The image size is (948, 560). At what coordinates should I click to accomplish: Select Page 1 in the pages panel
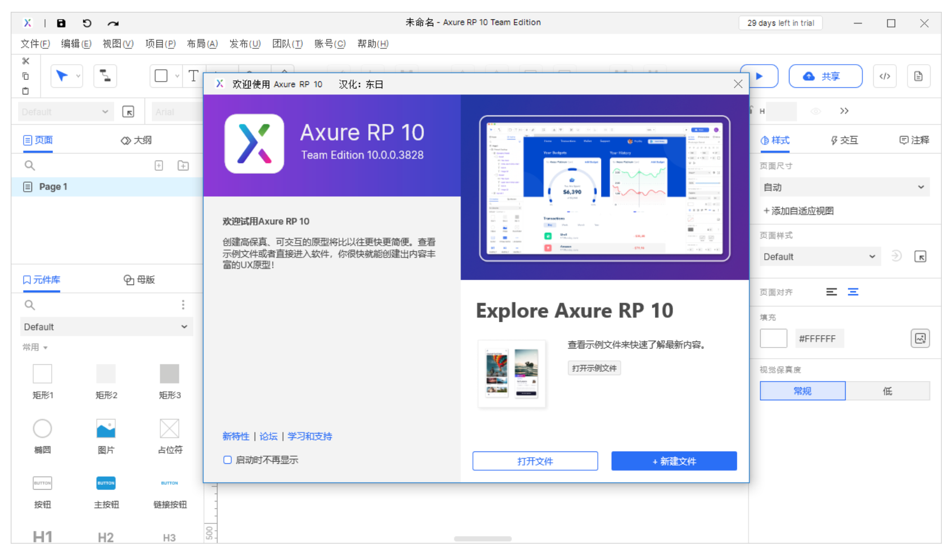pos(51,186)
